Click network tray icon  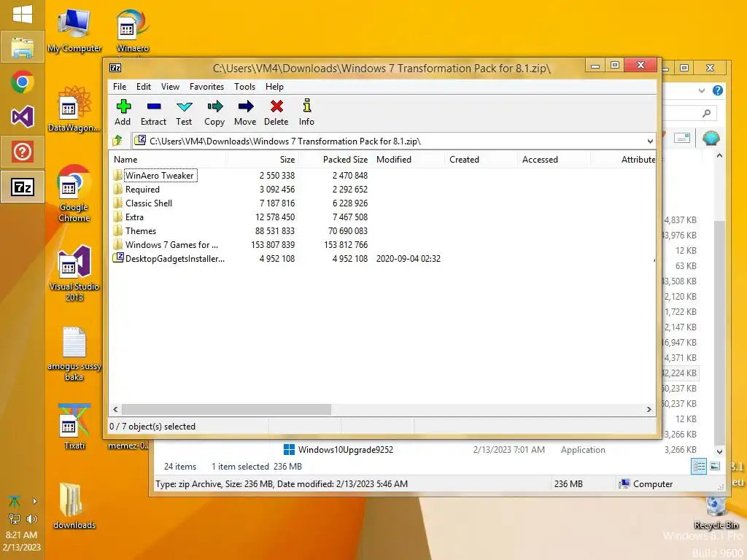[15, 518]
